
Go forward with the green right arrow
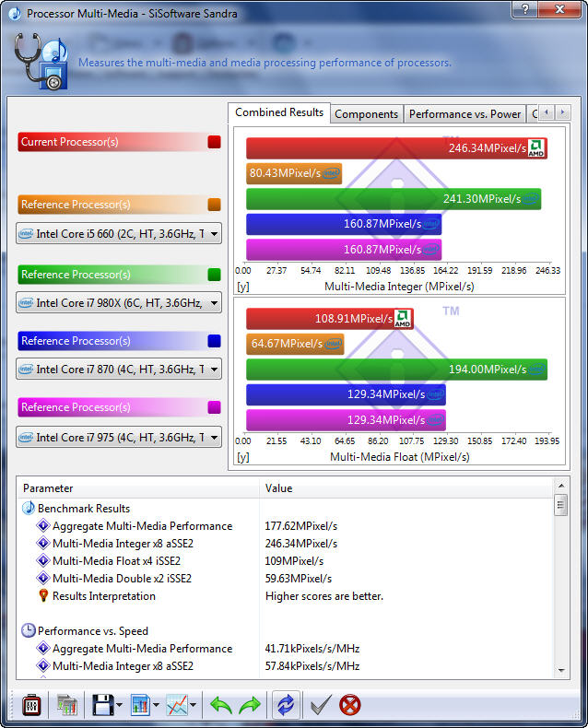pyautogui.click(x=250, y=705)
